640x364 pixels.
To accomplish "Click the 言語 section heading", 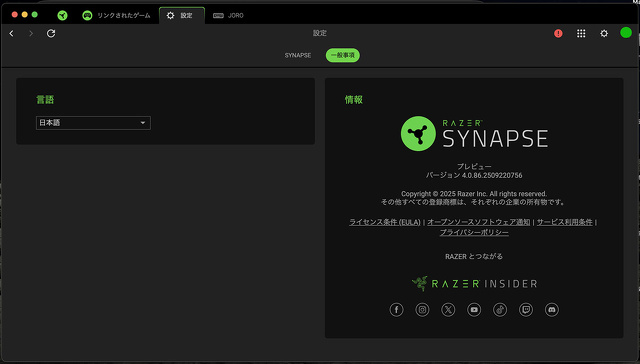I will (x=45, y=100).
